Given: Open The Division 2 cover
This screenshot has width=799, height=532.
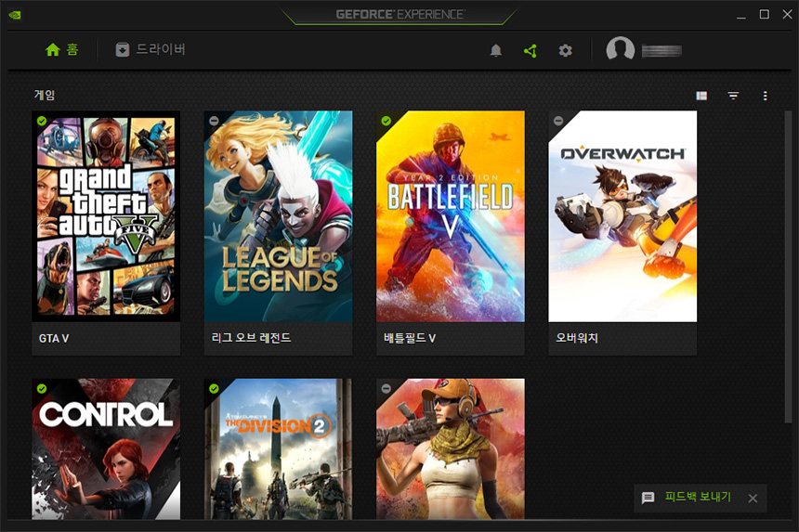Looking at the screenshot, I should [278, 449].
